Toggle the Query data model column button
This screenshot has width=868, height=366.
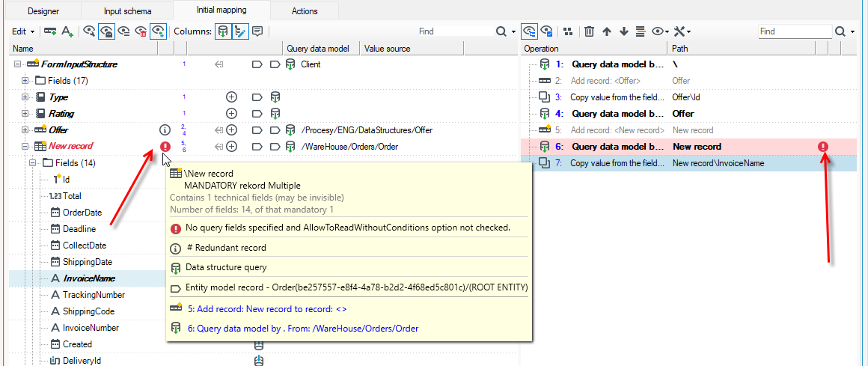(x=222, y=31)
